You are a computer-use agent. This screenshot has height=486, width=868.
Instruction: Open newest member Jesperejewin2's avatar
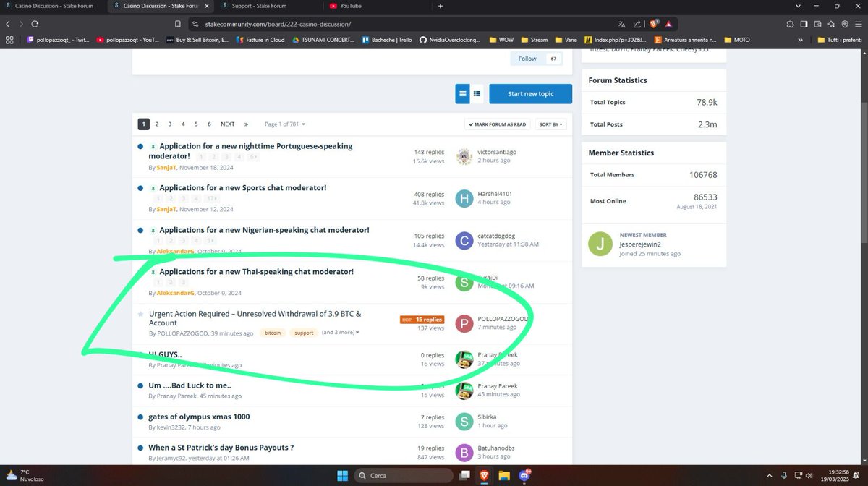pos(600,244)
